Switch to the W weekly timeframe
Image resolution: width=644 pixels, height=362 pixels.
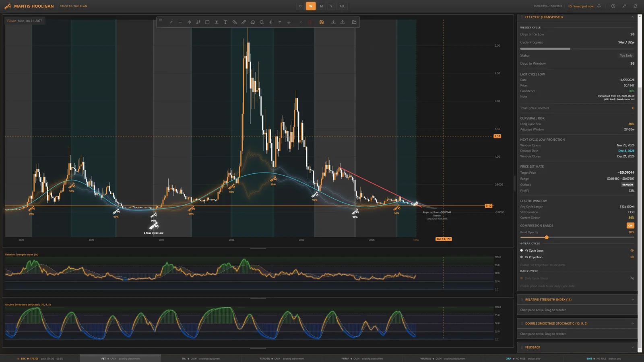[311, 6]
